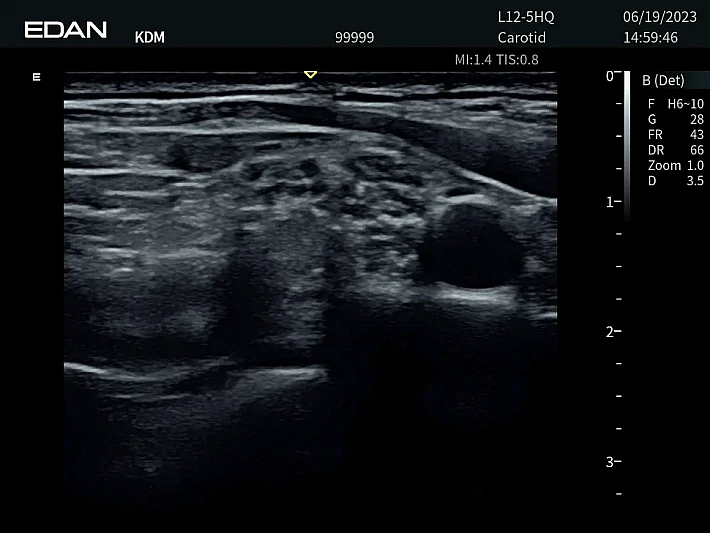Click the patient ID 99999

pyautogui.click(x=354, y=38)
